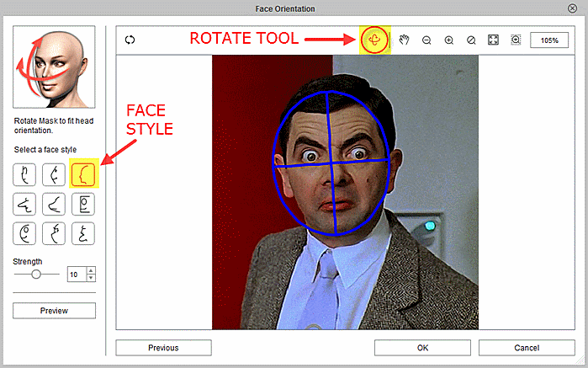
Task: Choose the pointed snout face style in the middle row
Action: (54, 205)
